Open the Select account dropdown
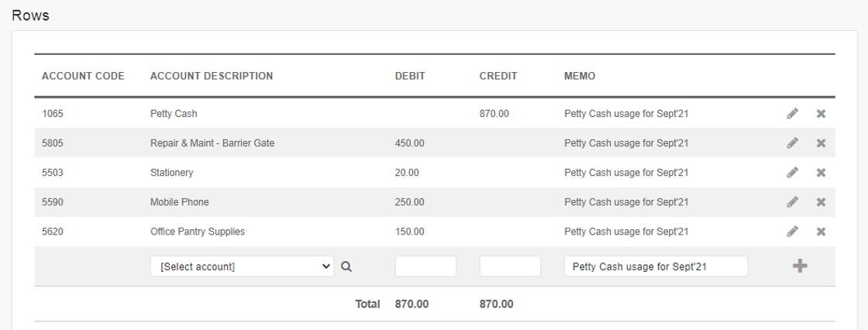The width and height of the screenshot is (868, 330). point(242,266)
